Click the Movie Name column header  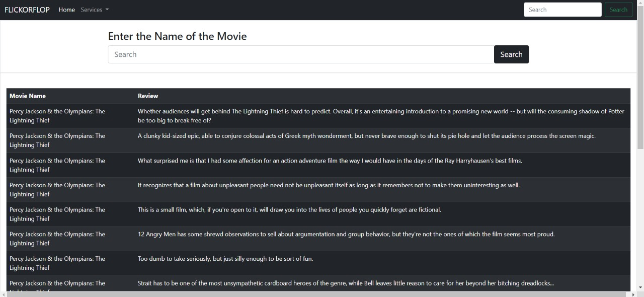(28, 96)
